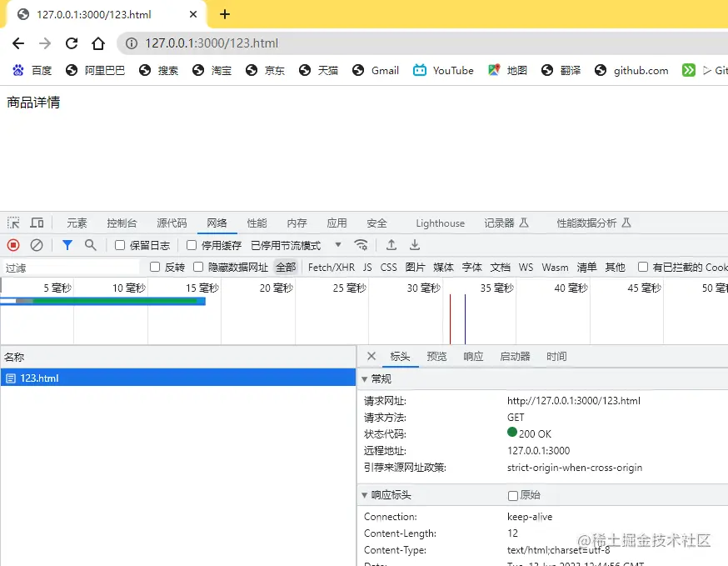This screenshot has height=566, width=728.
Task: Stop network recording with the red record icon
Action: pyautogui.click(x=13, y=245)
